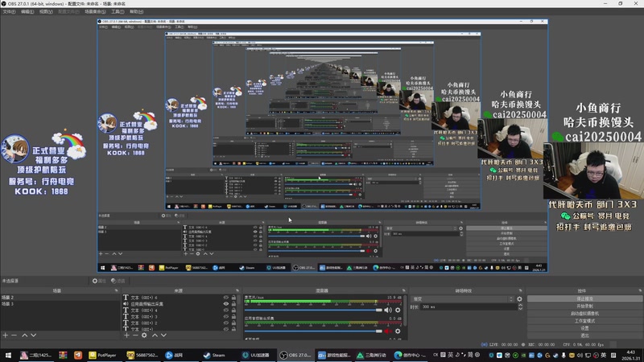Open the 工具 menu
Image resolution: width=644 pixels, height=362 pixels.
(118, 11)
